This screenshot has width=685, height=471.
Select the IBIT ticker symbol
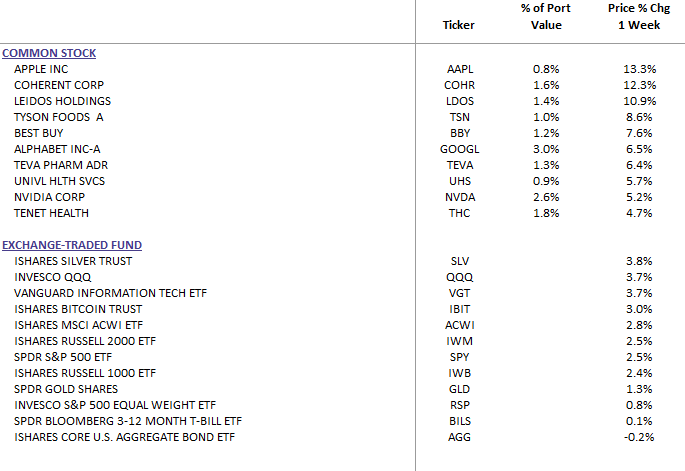(460, 309)
